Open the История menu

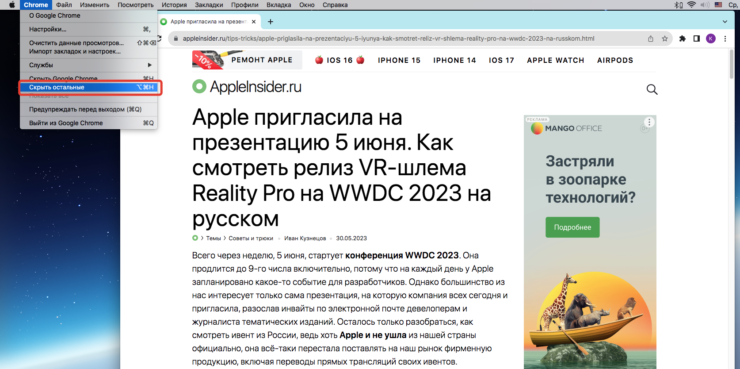pos(174,5)
